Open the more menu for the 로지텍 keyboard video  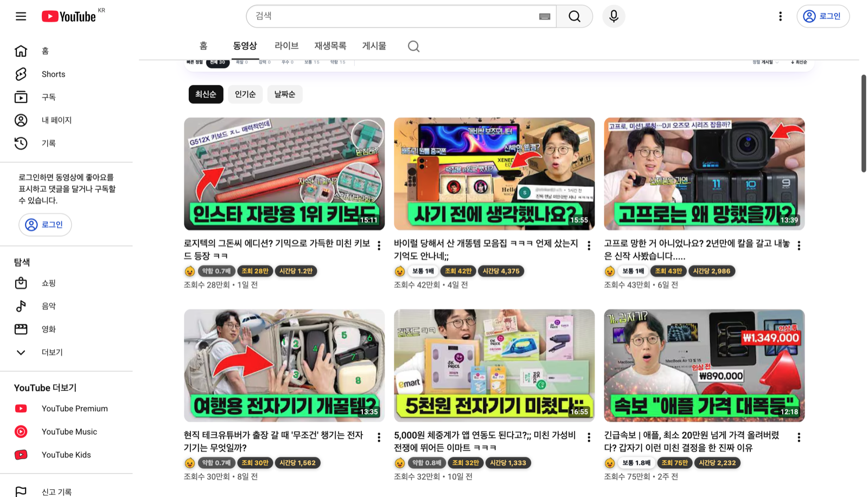(379, 246)
